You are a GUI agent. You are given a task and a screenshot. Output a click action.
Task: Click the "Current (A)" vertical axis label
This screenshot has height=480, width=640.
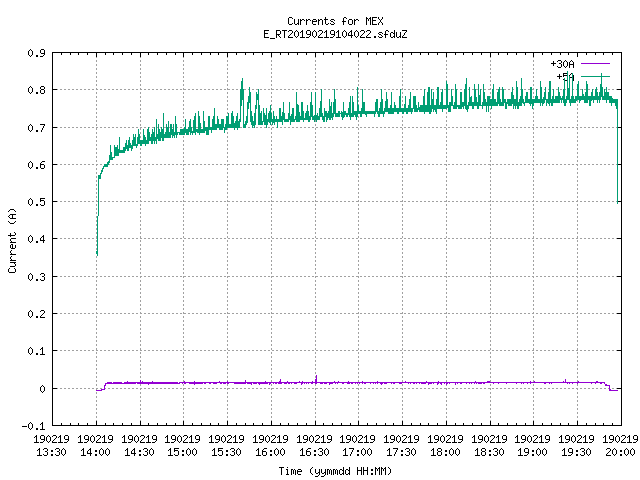click(x=12, y=240)
